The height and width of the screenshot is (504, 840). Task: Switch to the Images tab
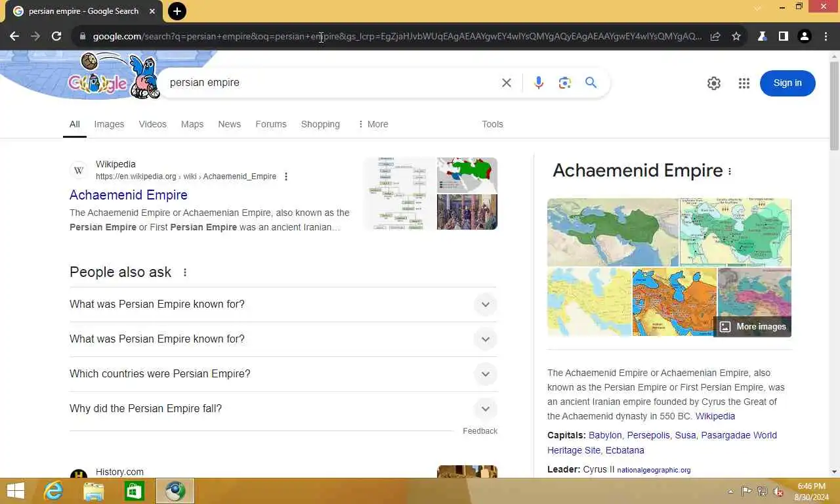109,124
